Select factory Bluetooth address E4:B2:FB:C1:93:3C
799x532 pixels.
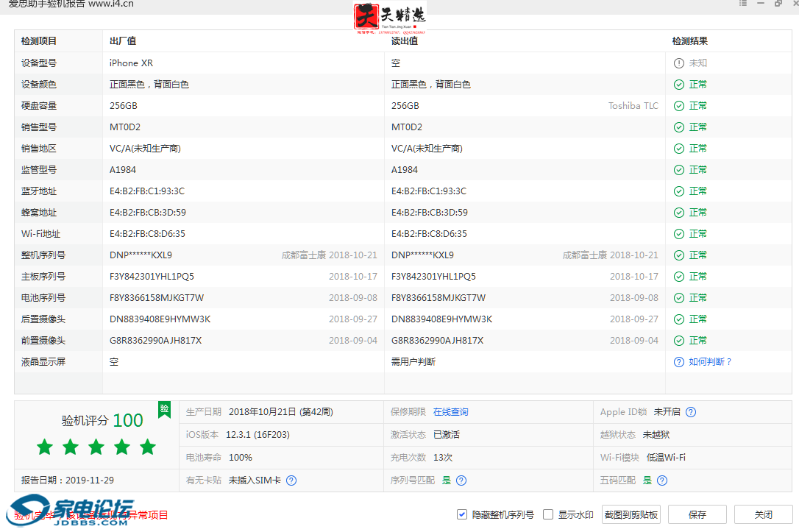tap(146, 191)
